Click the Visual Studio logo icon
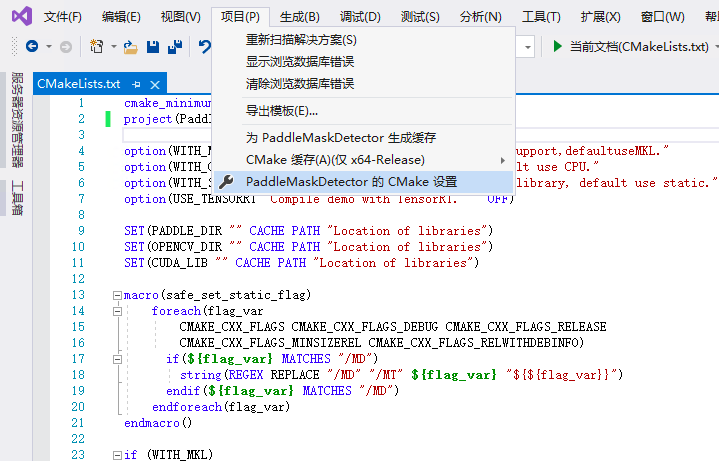 tap(22, 16)
